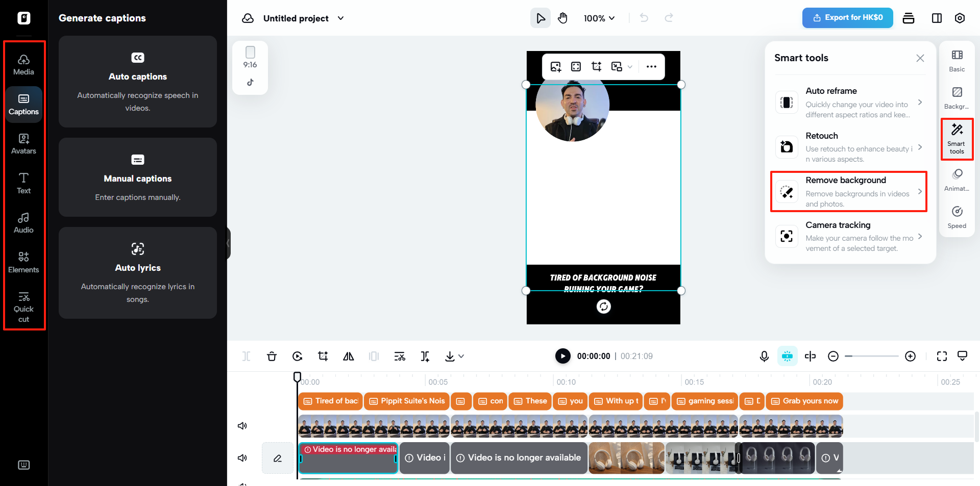Click the crop icon on canvas toolbar
The width and height of the screenshot is (980, 486).
click(596, 67)
